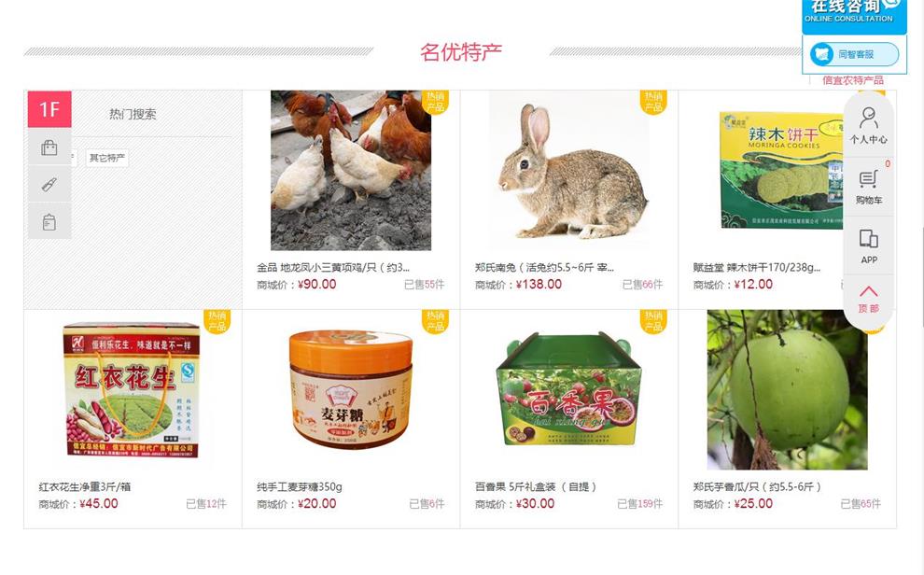
Task: Select the lipstick category icon in sidebar
Action: [x=49, y=185]
